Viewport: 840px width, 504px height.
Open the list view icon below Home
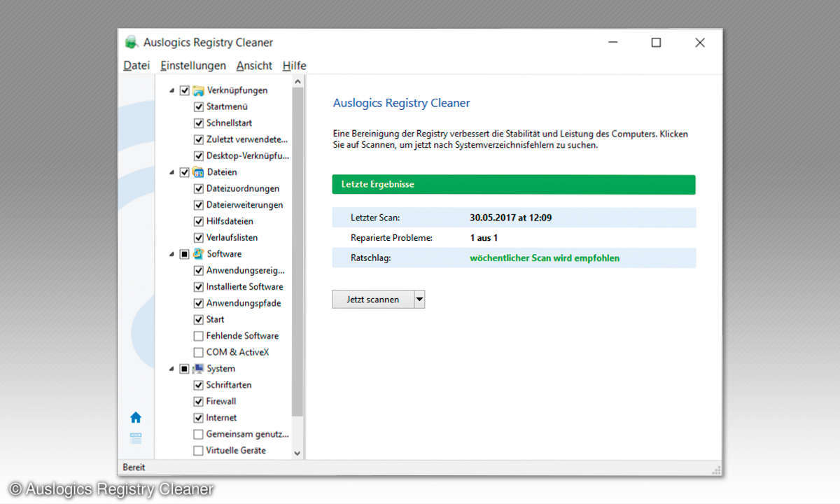[x=136, y=438]
